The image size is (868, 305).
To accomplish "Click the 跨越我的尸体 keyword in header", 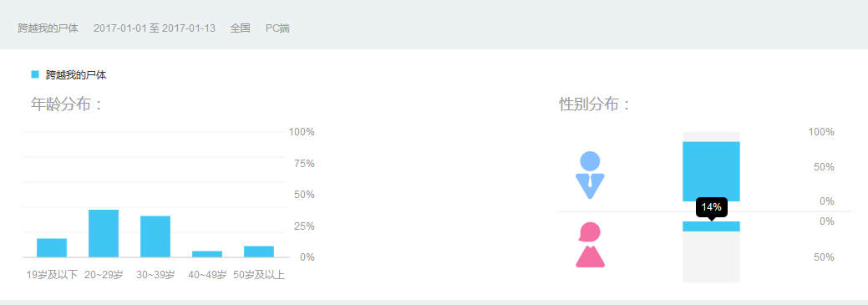I will click(48, 28).
